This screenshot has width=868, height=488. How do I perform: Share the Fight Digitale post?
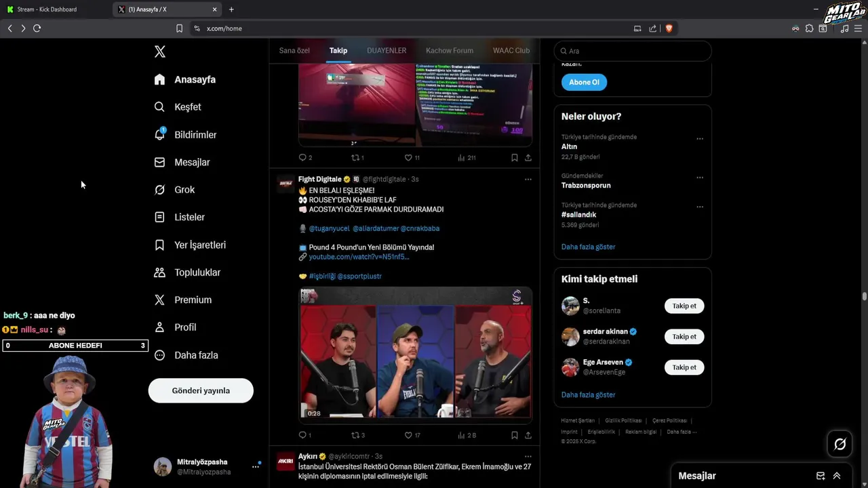click(x=528, y=435)
